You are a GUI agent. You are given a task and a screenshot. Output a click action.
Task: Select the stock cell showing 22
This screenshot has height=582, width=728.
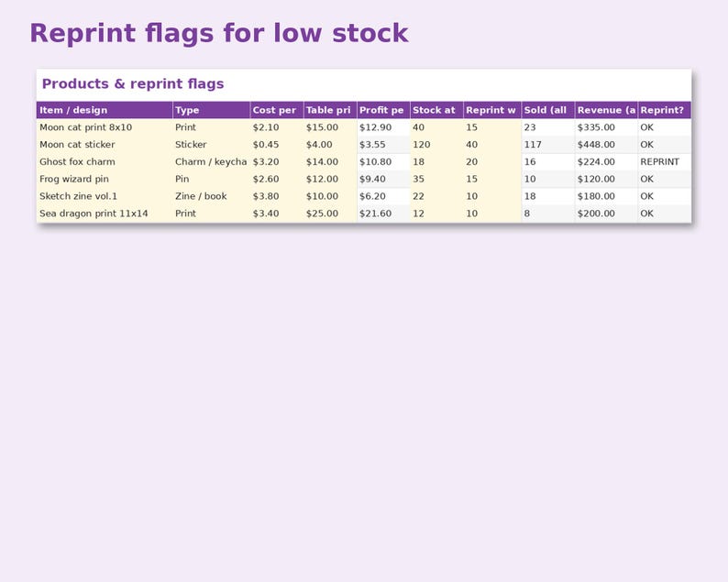click(x=436, y=196)
